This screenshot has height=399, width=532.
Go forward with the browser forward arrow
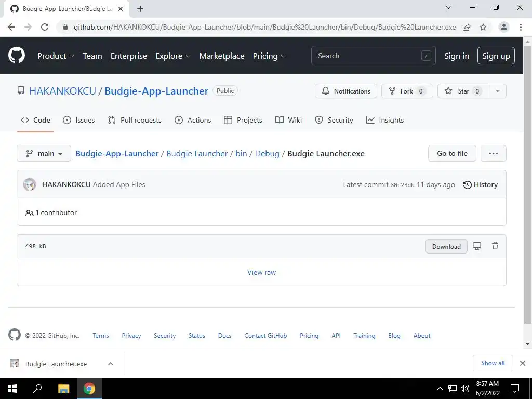(28, 27)
